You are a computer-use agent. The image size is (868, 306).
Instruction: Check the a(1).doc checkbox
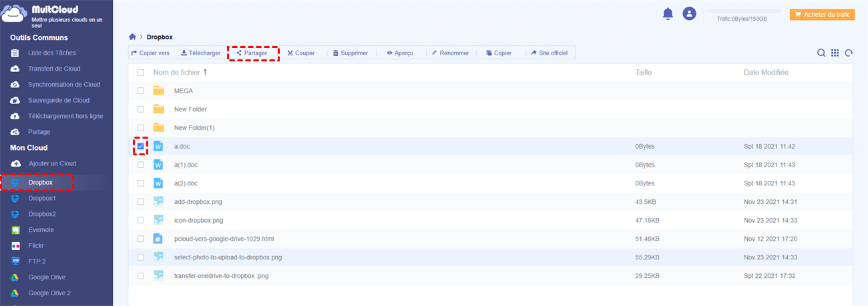tap(140, 165)
